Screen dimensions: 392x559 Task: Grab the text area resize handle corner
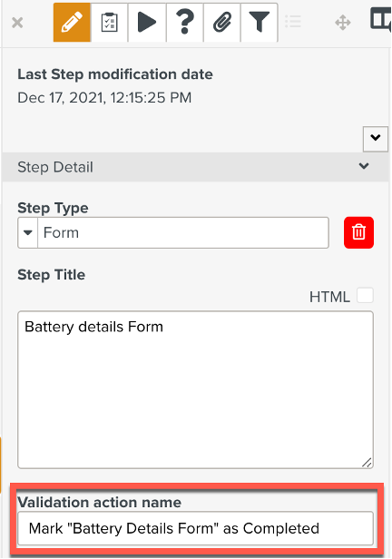coord(367,463)
